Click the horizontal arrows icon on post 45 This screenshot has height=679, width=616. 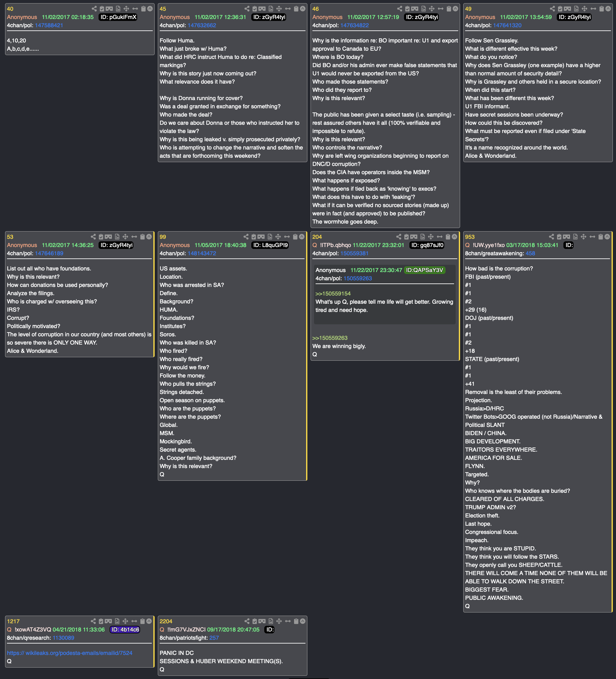point(288,9)
